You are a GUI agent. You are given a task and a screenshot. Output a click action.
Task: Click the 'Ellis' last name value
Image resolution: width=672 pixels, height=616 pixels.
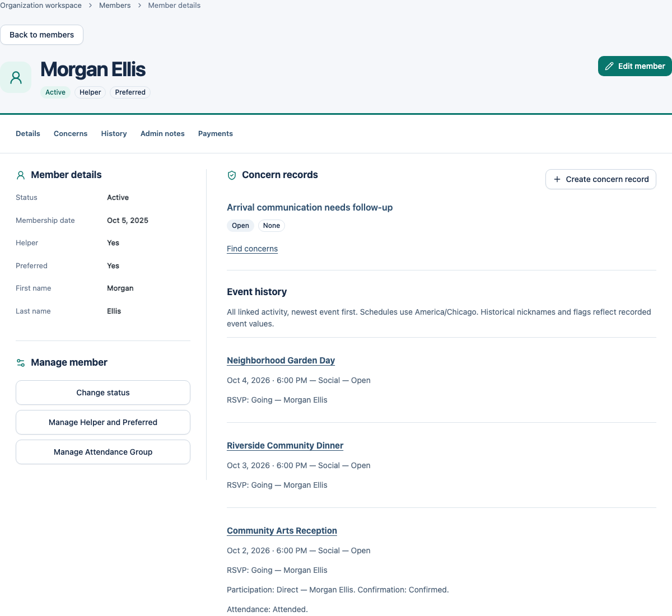tap(114, 311)
